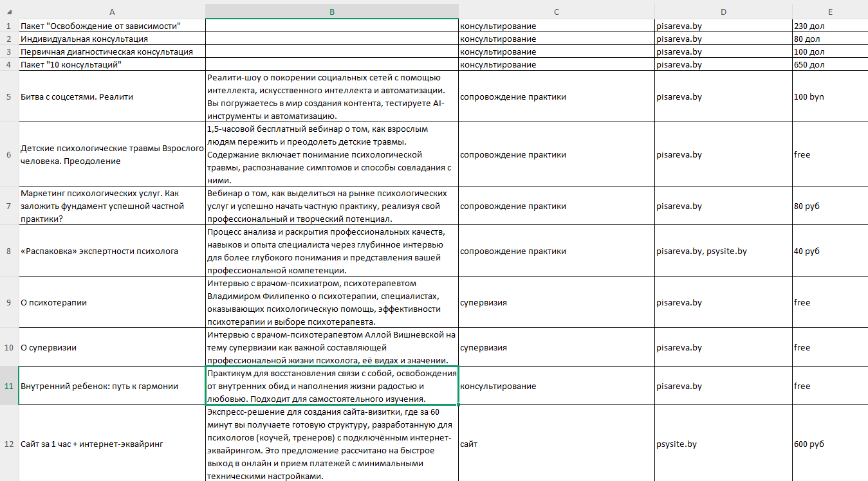Select row 1 header
Screen dimensions: 868x481
(x=9, y=26)
